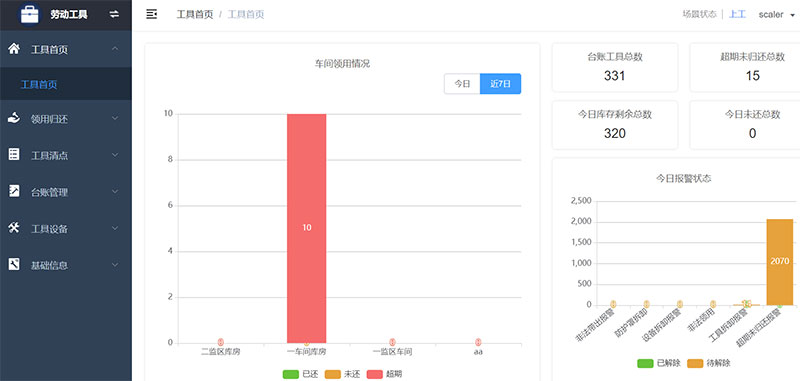Click the home icon for 工具首页
Viewport: 800px width, 381px height.
pyautogui.click(x=14, y=49)
